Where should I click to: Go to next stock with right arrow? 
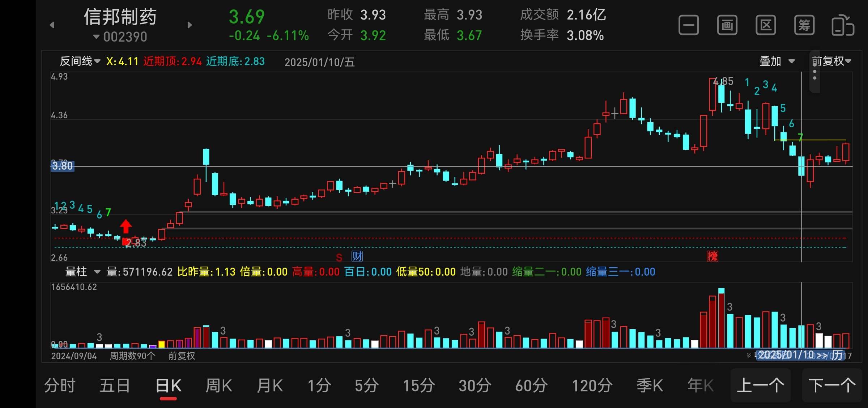pos(190,25)
